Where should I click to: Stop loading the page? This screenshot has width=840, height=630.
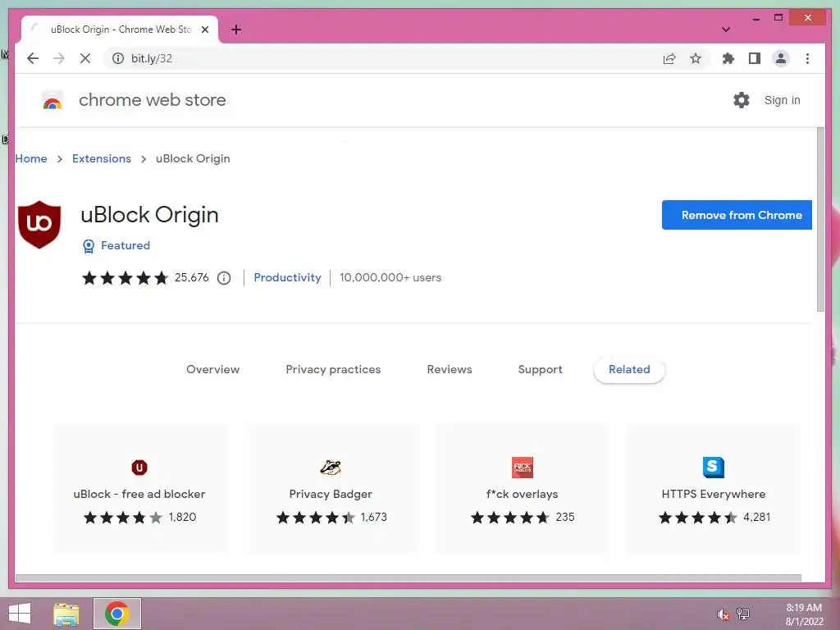click(85, 58)
